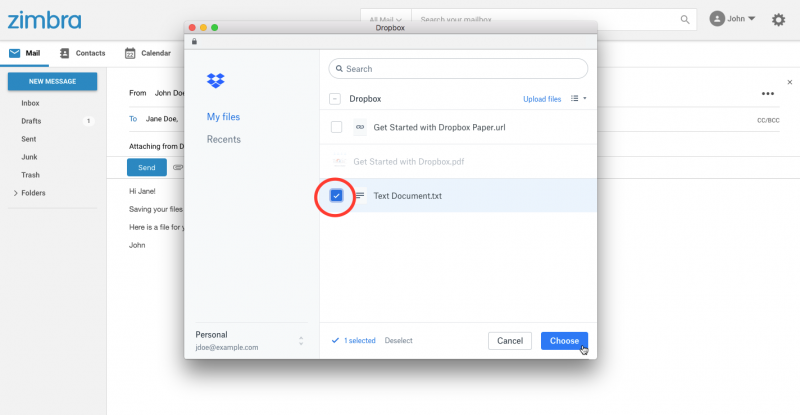Select Recents in Dropbox sidebar
Image resolution: width=800 pixels, height=415 pixels.
(223, 139)
